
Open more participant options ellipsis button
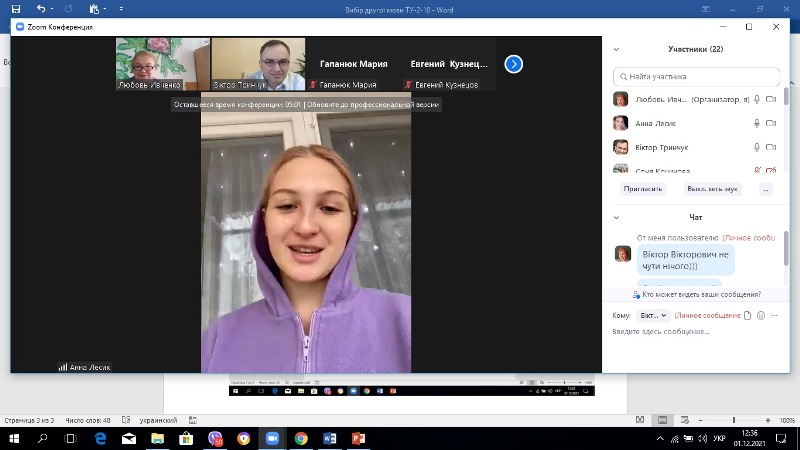[x=766, y=189]
